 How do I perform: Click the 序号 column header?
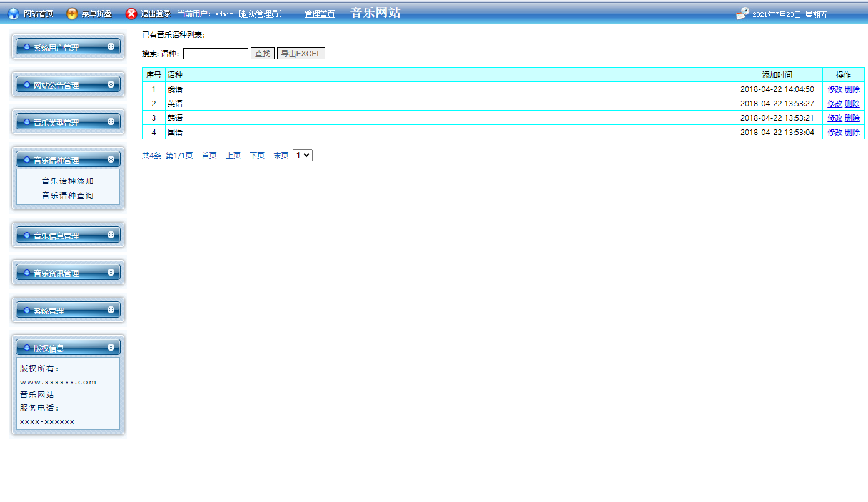[154, 74]
